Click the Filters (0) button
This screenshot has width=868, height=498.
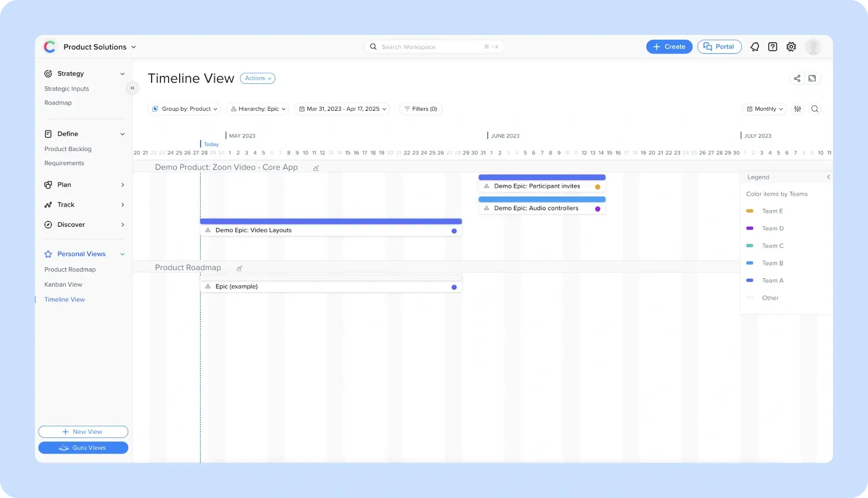coord(421,109)
